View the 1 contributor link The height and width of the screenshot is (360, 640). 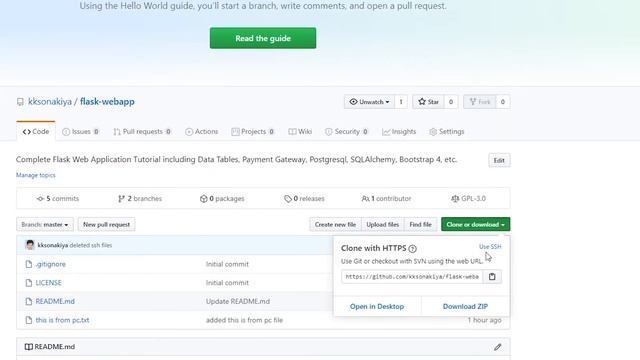[386, 199]
